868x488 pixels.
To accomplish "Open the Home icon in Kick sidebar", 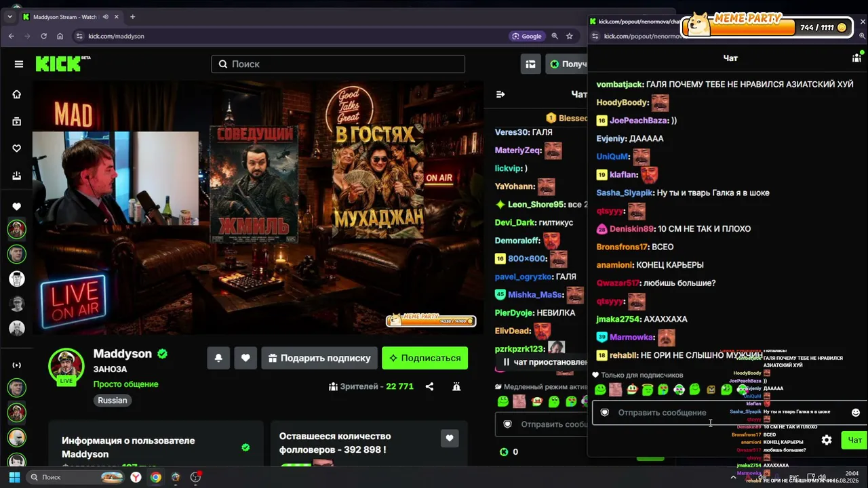I will point(17,94).
